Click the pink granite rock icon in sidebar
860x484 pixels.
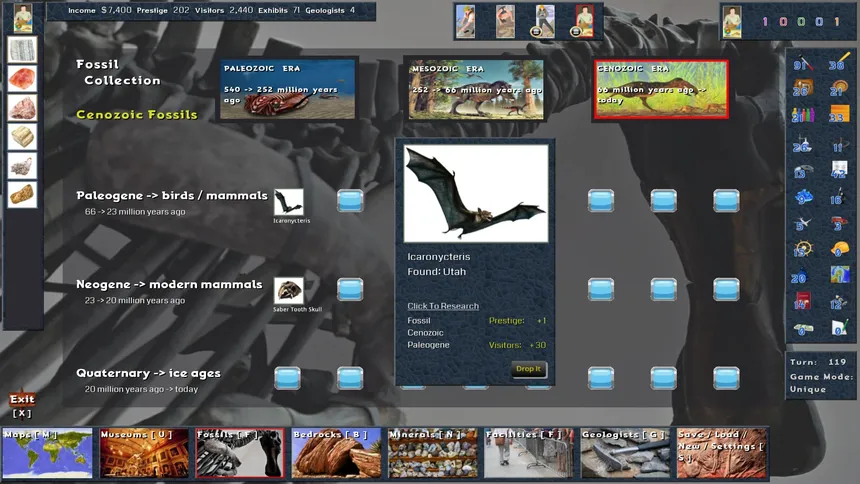(22, 108)
